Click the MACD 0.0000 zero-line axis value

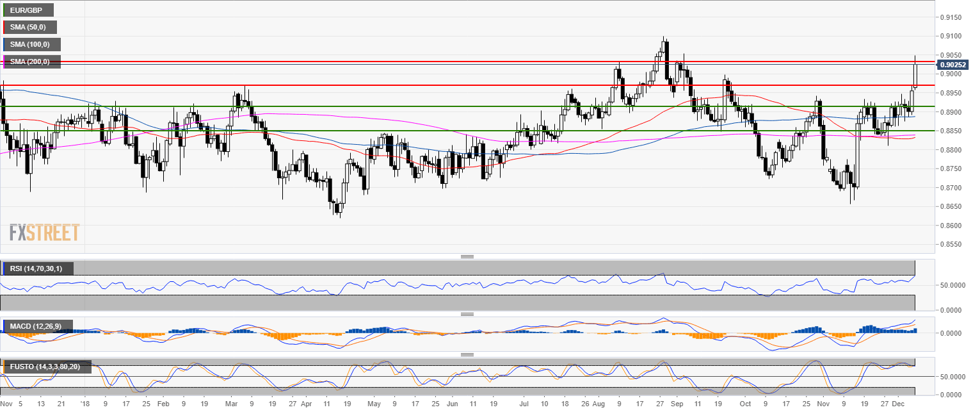(x=952, y=333)
